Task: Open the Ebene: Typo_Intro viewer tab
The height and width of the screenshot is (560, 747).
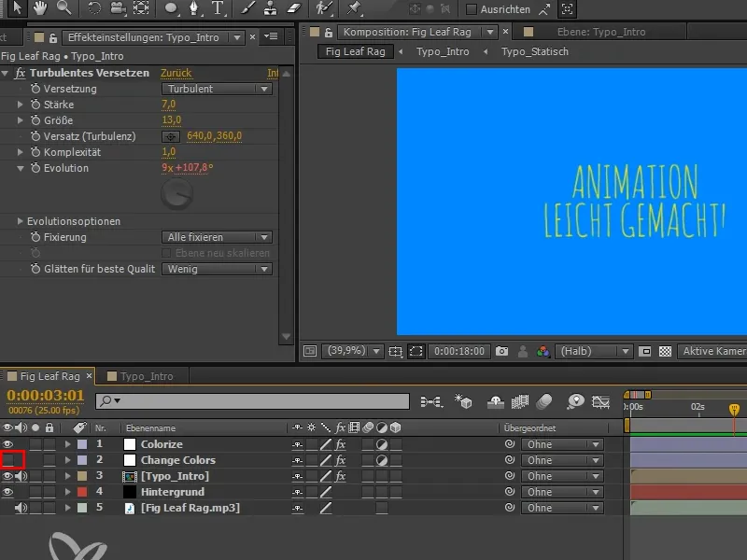Action: (601, 32)
